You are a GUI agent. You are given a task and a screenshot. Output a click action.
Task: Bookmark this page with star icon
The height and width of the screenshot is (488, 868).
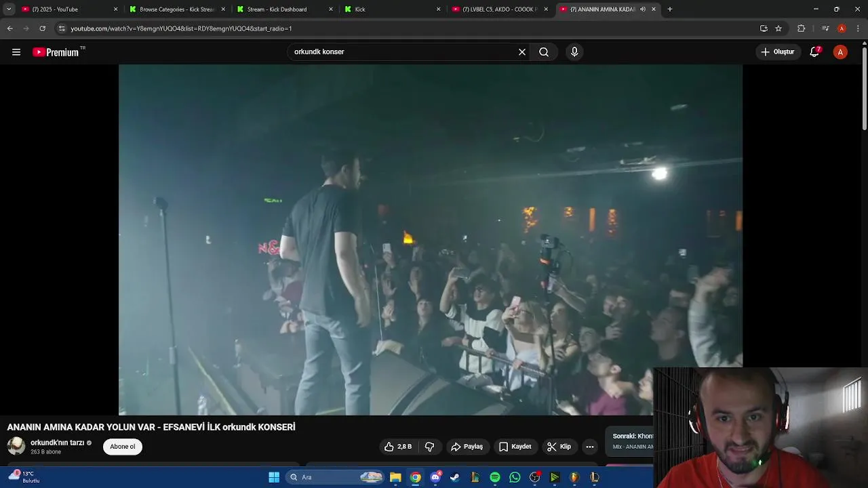point(778,28)
